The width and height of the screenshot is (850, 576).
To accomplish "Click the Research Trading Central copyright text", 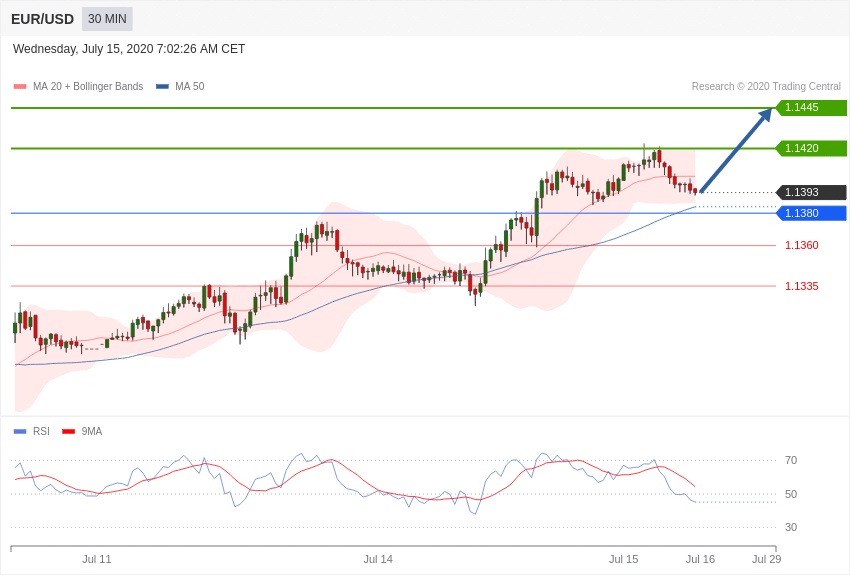I will point(766,87).
